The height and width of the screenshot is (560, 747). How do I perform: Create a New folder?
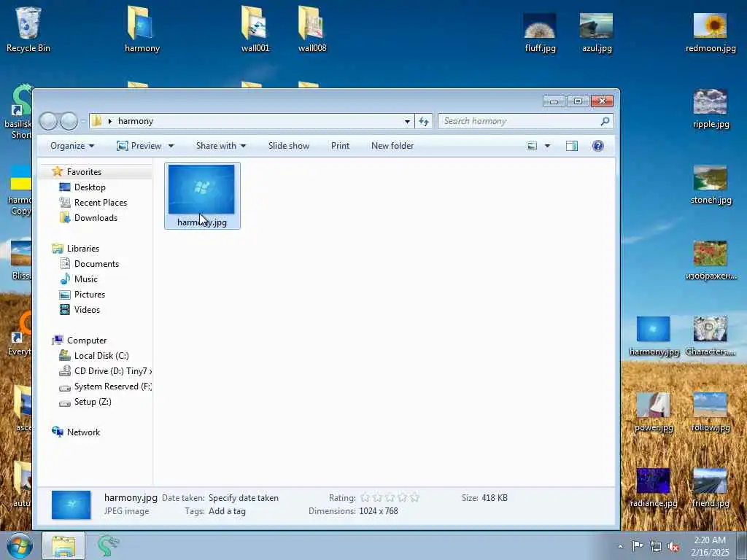click(x=392, y=146)
